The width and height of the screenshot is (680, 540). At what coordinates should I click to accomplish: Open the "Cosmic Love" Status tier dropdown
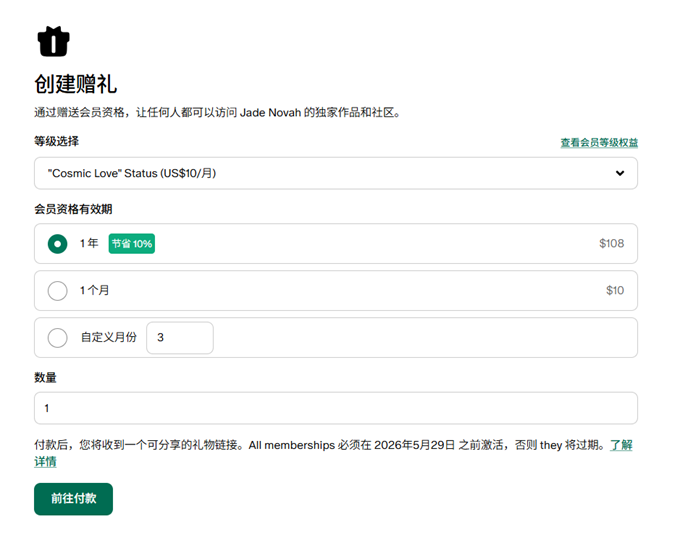(335, 173)
